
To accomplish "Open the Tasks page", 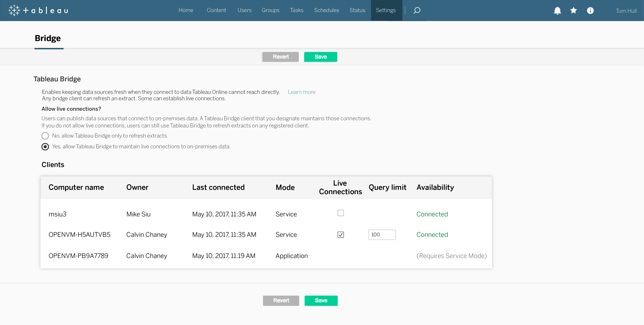I will [x=297, y=10].
